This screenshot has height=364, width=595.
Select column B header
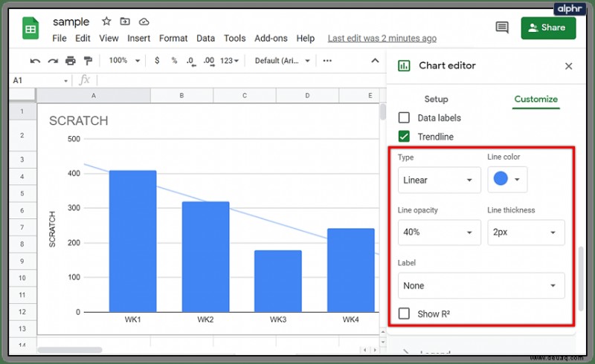click(x=181, y=96)
